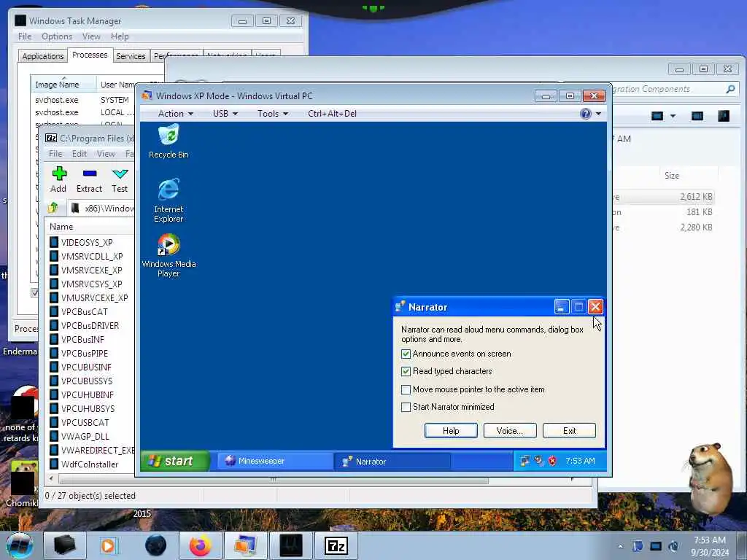This screenshot has height=560, width=747.
Task: Click the preview pane icon in Explorer
Action: pyautogui.click(x=697, y=116)
